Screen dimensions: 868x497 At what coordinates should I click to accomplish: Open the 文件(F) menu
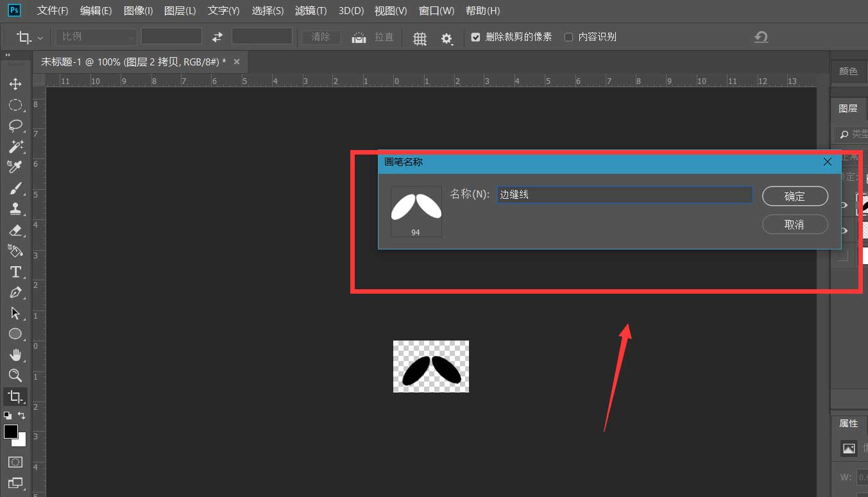[x=53, y=11]
